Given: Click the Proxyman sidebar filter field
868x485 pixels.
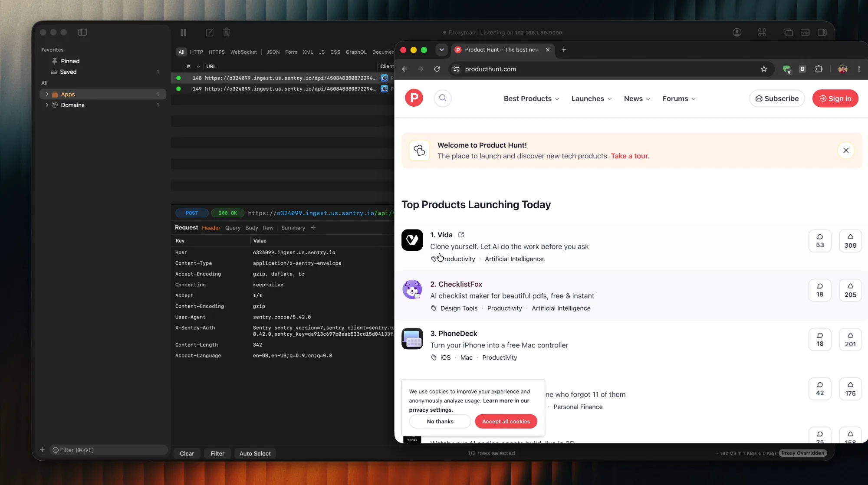Looking at the screenshot, I should click(x=108, y=450).
